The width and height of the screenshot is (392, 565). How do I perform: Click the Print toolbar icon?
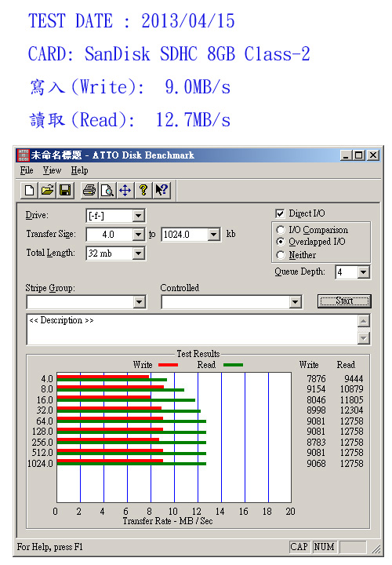coord(89,190)
